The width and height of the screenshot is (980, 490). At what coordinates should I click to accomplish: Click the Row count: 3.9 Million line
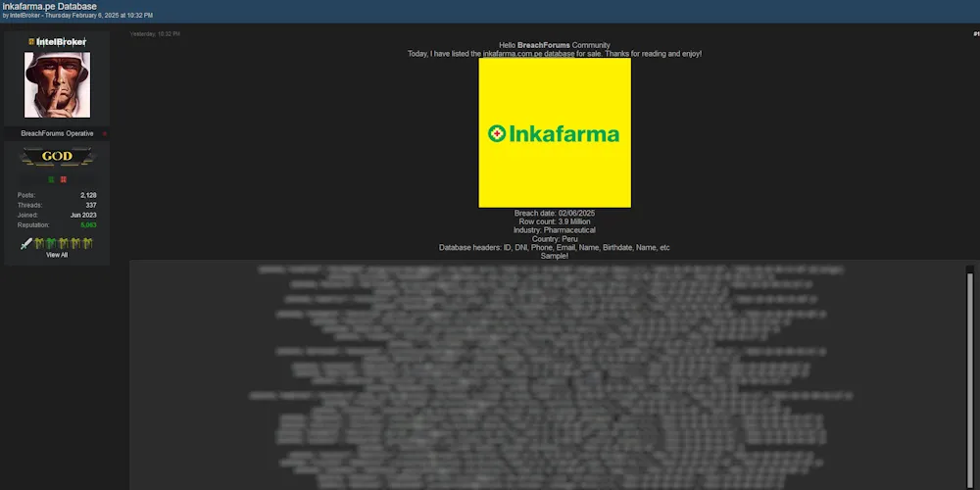[x=555, y=221]
